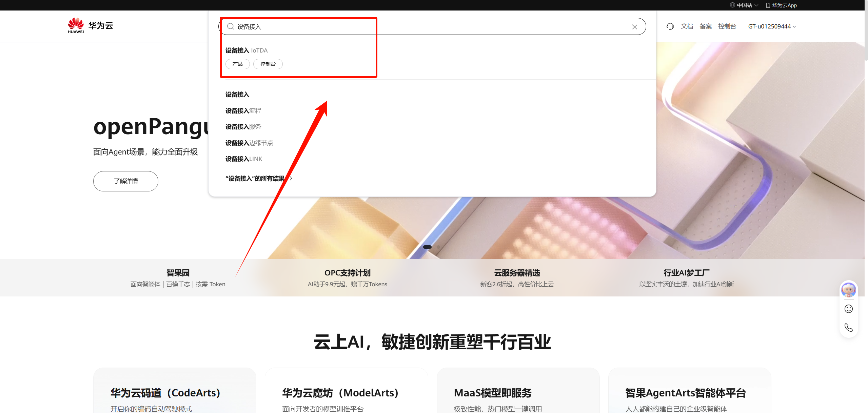The height and width of the screenshot is (413, 868).
Task: Open 文档 in the top navigation
Action: [687, 26]
